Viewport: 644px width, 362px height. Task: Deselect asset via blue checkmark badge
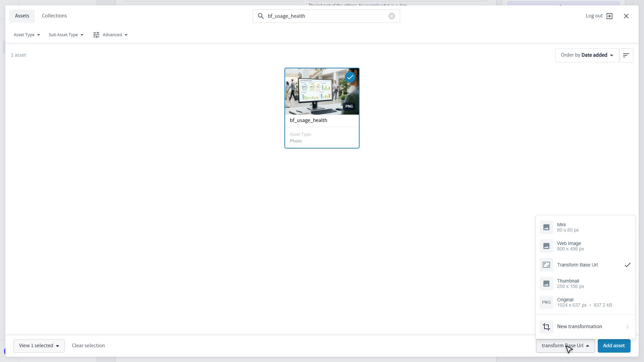click(350, 77)
